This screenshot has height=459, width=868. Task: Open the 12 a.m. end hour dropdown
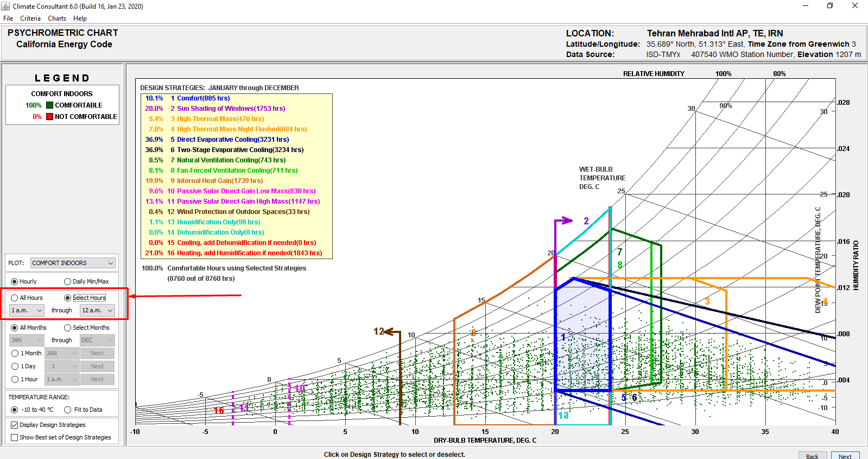point(97,310)
